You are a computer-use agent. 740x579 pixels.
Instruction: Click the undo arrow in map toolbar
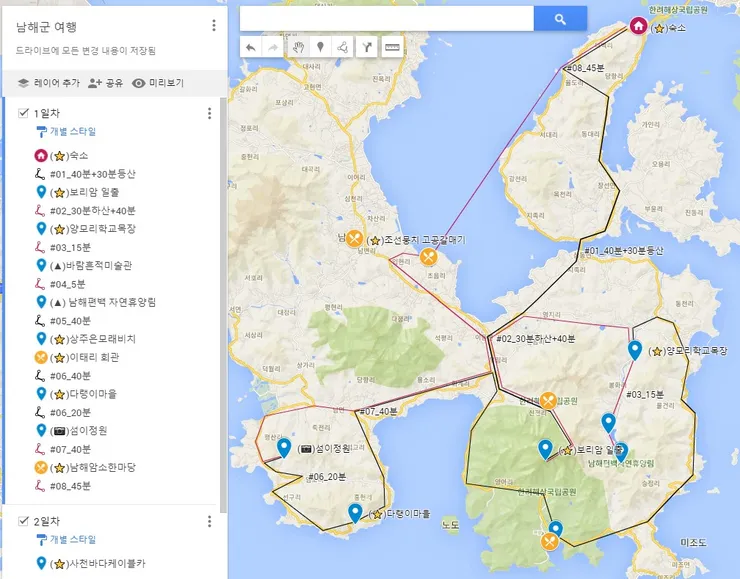click(x=251, y=47)
